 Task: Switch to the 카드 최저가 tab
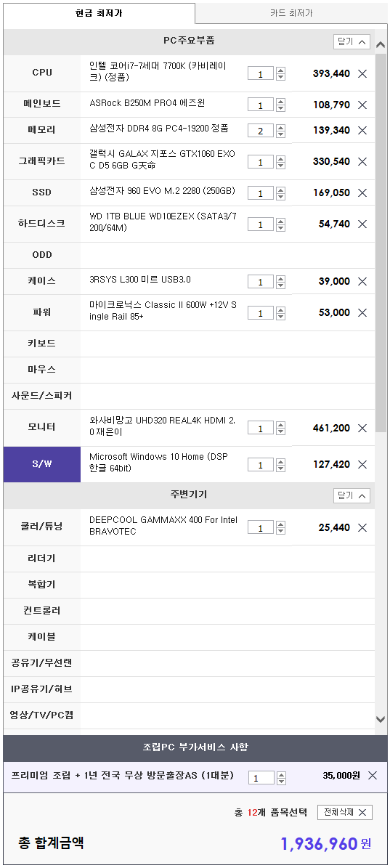pos(291,13)
